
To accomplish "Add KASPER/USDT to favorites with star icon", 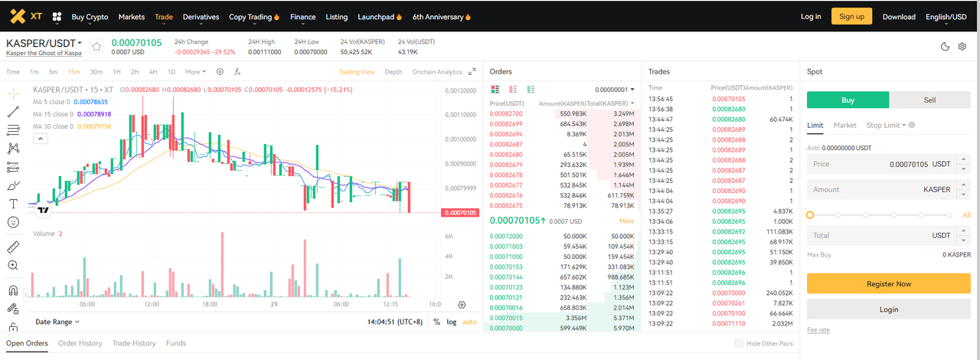I will click(x=96, y=47).
